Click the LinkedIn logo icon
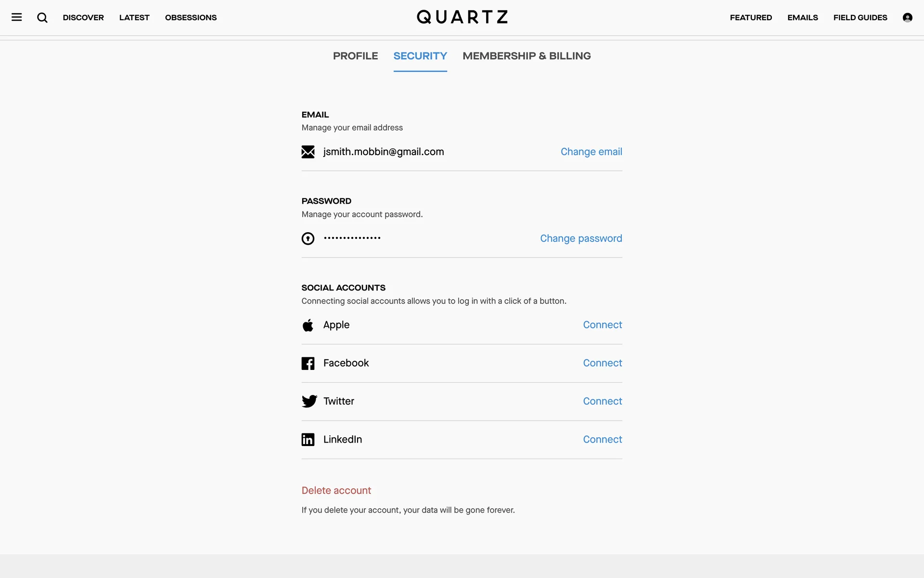 pos(308,439)
